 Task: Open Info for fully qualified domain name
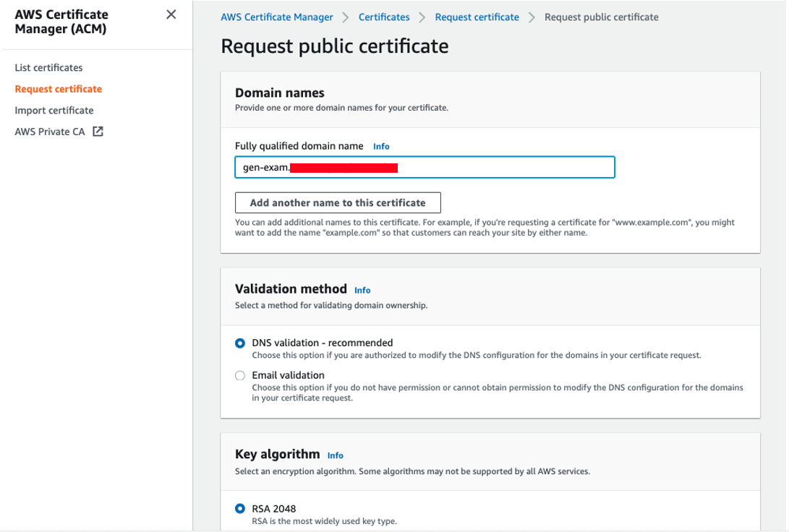pos(381,146)
